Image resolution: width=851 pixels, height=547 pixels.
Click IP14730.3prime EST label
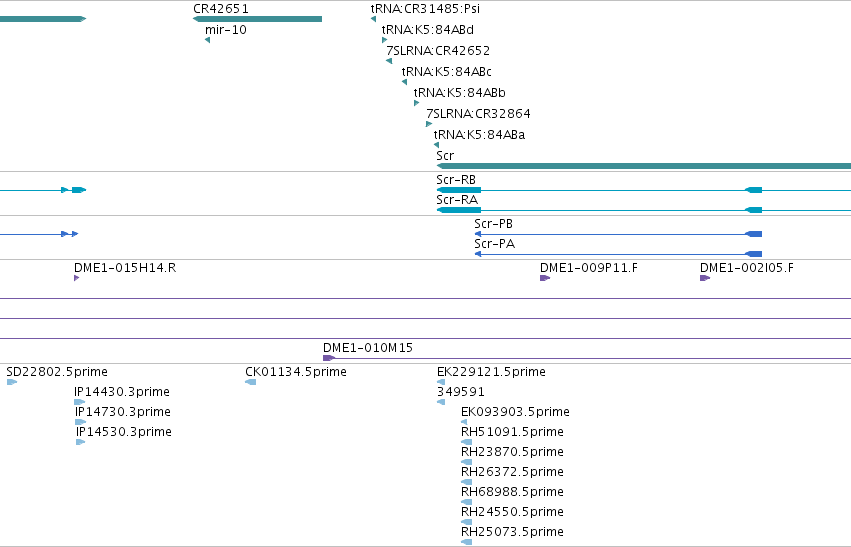pyautogui.click(x=123, y=412)
